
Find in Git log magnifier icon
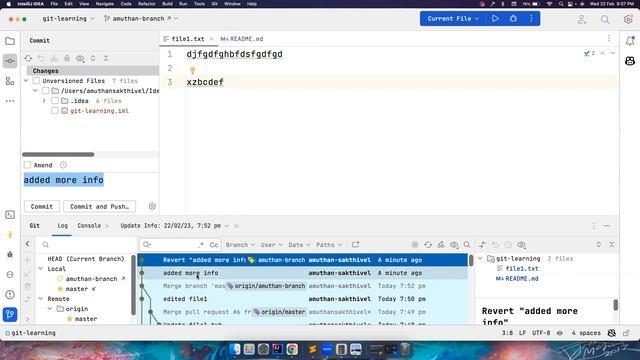(467, 245)
